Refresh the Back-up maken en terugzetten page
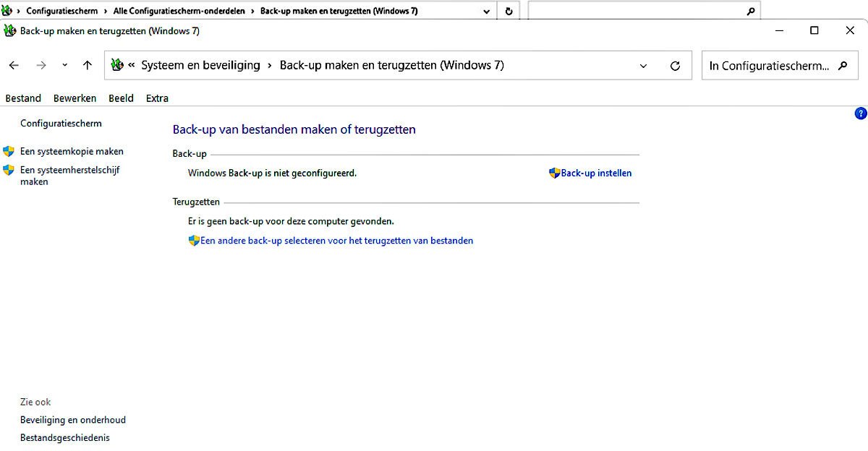868x451 pixels. pyautogui.click(x=675, y=66)
